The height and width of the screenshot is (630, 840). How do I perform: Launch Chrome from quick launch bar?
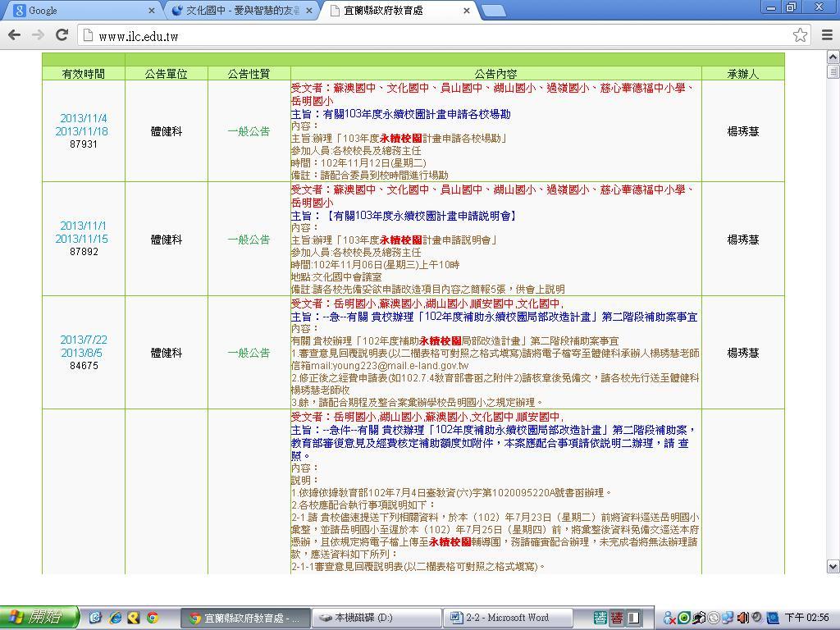click(152, 618)
